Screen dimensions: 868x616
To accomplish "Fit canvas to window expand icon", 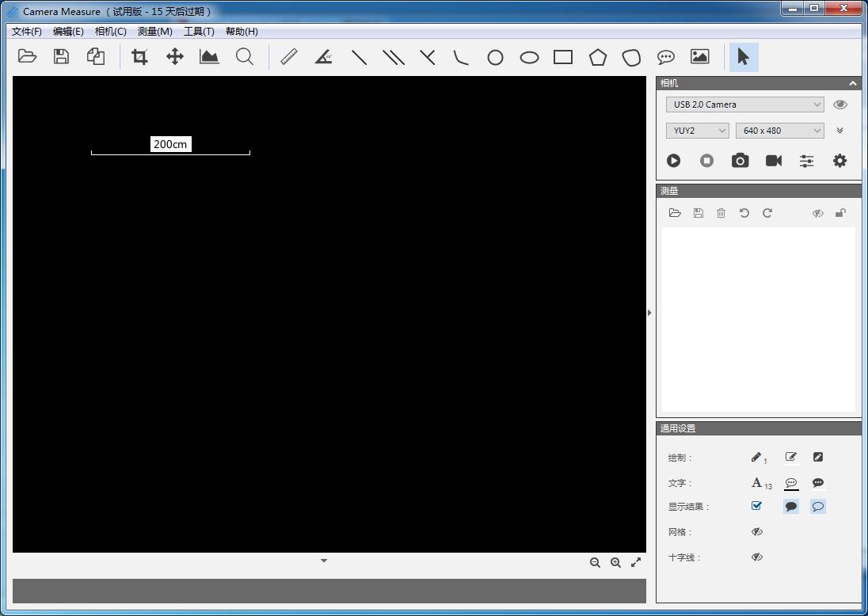I will (x=636, y=562).
